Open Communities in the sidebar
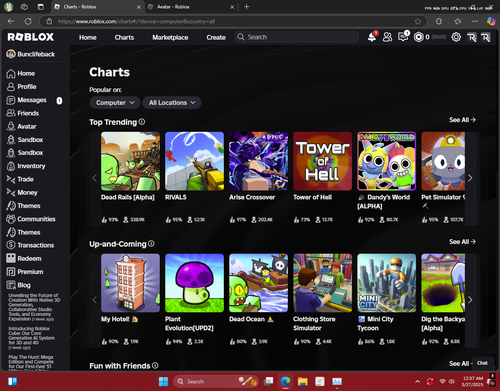 click(x=31, y=219)
